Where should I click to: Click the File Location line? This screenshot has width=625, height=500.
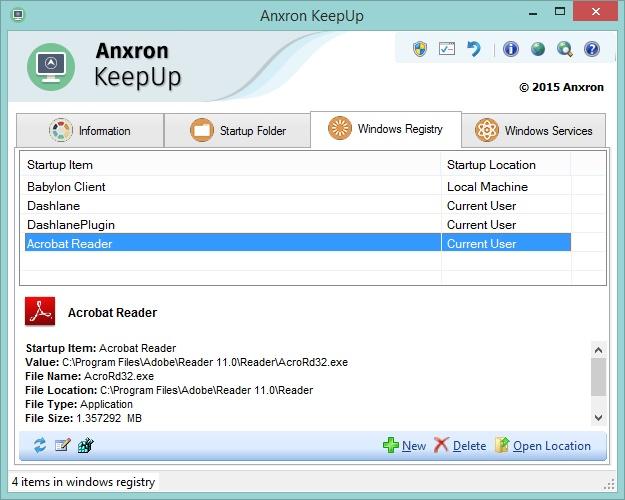[x=169, y=390]
